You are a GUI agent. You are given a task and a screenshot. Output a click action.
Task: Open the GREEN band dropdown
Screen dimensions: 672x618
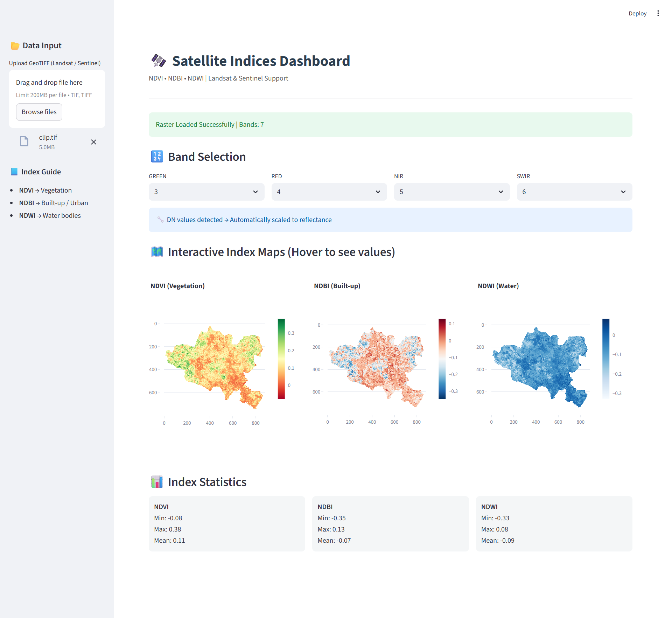pyautogui.click(x=206, y=192)
